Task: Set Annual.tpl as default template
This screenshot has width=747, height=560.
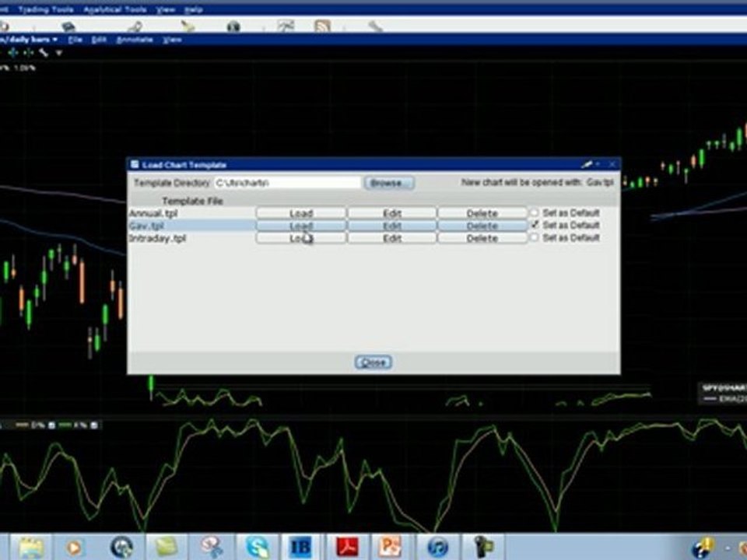Action: coord(535,212)
